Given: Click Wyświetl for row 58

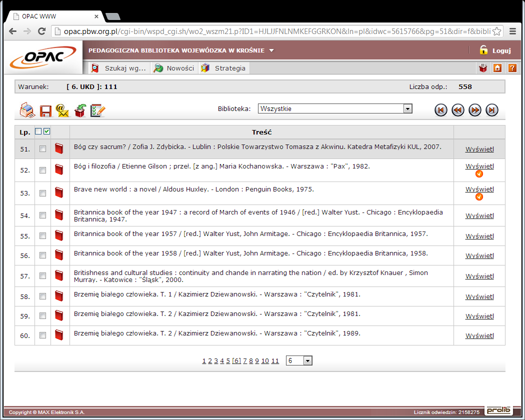Looking at the screenshot, I should (479, 296).
